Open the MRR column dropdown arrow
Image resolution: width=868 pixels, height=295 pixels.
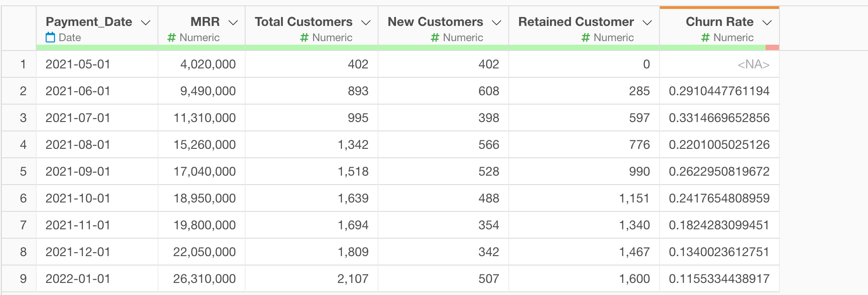pos(233,22)
